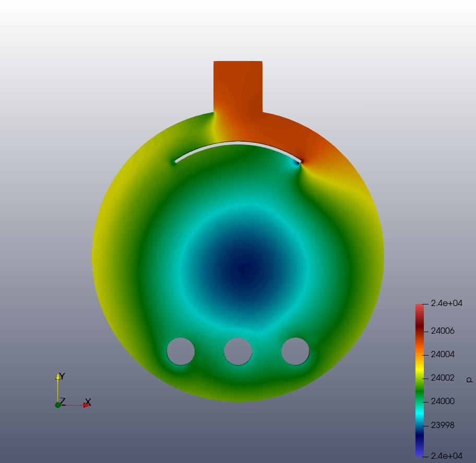The height and width of the screenshot is (463, 476).
Task: Click the X label on orientation axes
Action: click(88, 402)
